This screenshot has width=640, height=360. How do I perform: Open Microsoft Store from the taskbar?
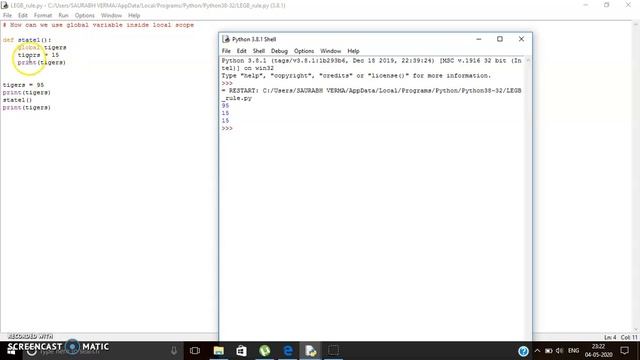(241, 351)
